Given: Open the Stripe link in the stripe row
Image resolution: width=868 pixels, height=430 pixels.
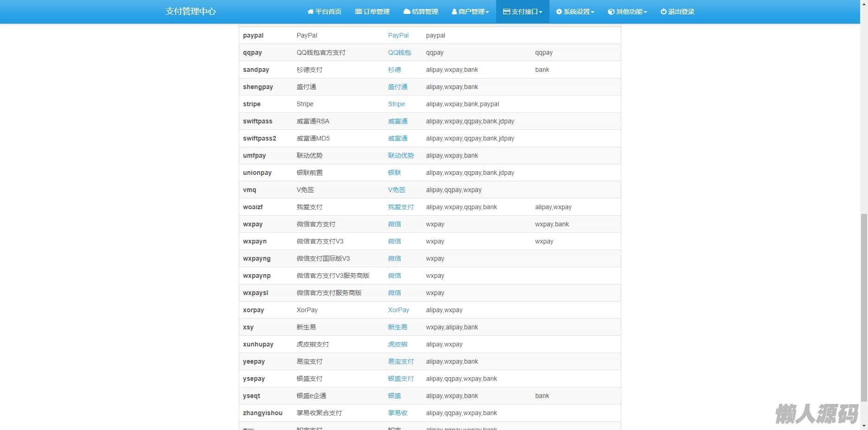Looking at the screenshot, I should (x=396, y=104).
